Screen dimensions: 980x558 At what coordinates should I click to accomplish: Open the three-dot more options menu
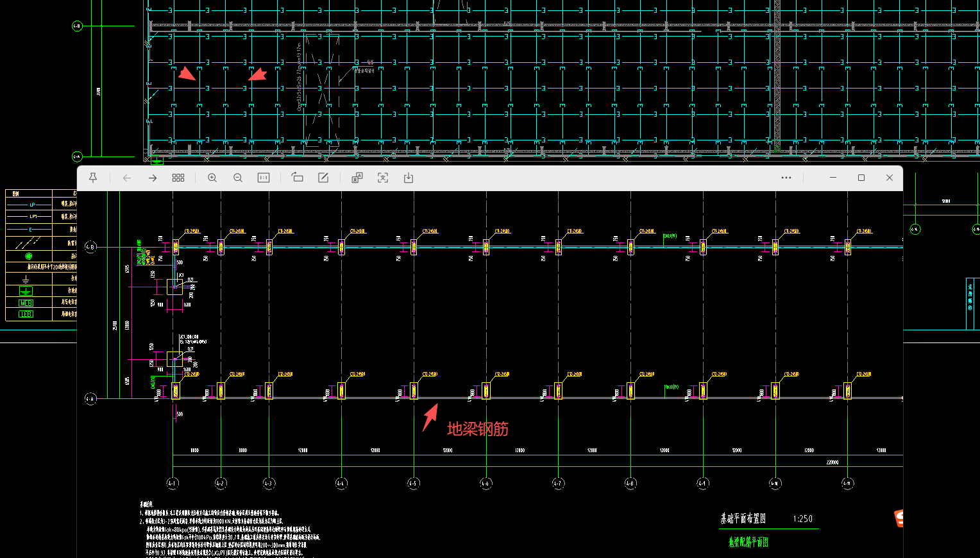pyautogui.click(x=786, y=178)
